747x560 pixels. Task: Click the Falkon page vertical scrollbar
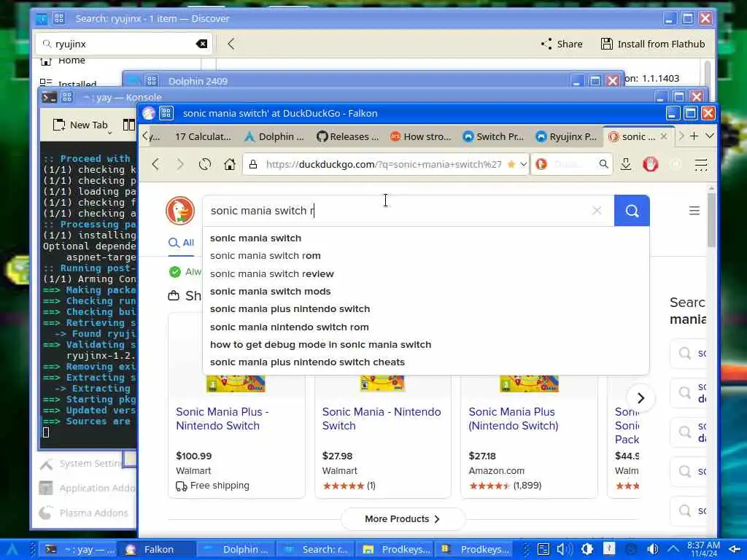click(x=711, y=219)
